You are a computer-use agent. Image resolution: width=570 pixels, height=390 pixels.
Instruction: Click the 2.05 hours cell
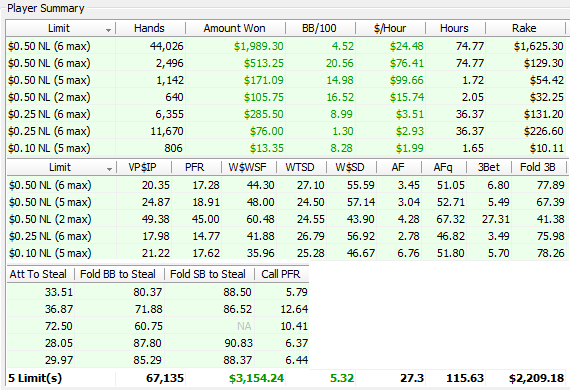[473, 97]
